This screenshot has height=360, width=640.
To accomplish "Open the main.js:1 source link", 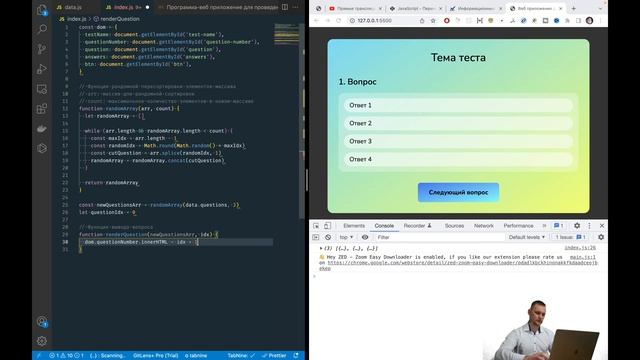I will (582, 257).
